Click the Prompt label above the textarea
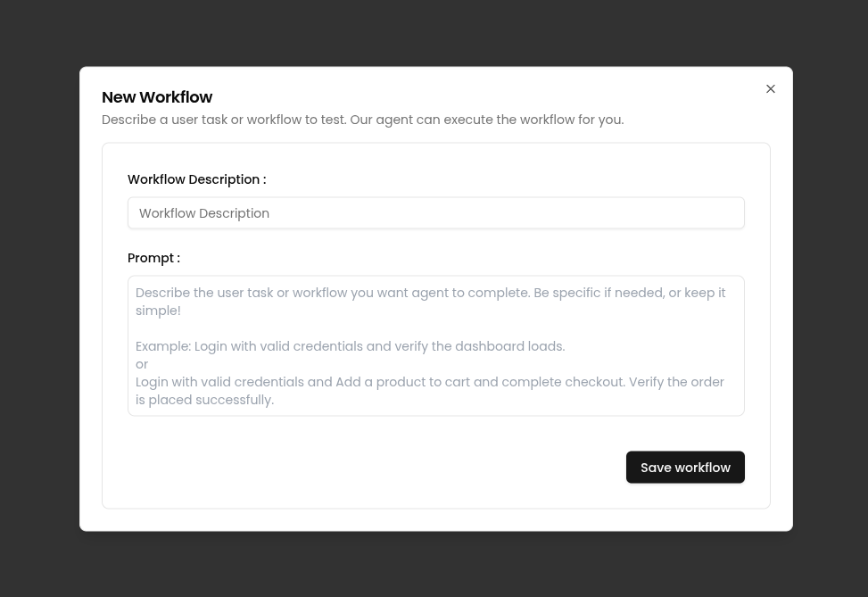 coord(153,258)
